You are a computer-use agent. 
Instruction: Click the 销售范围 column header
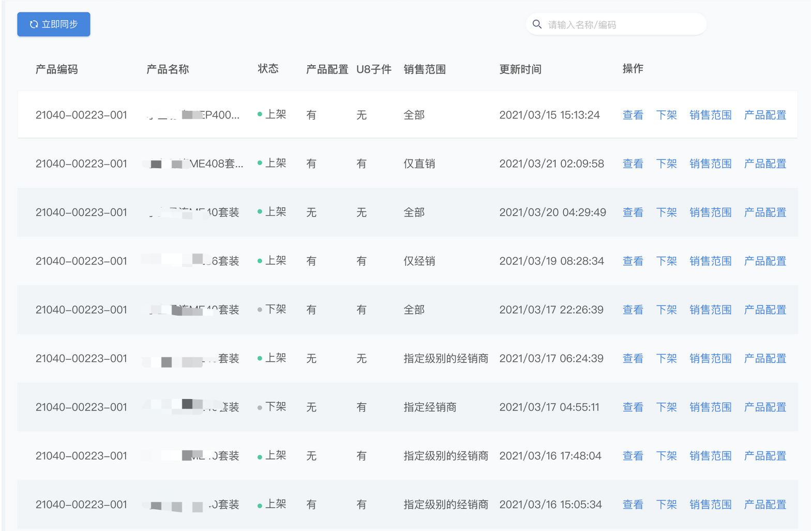pos(425,69)
